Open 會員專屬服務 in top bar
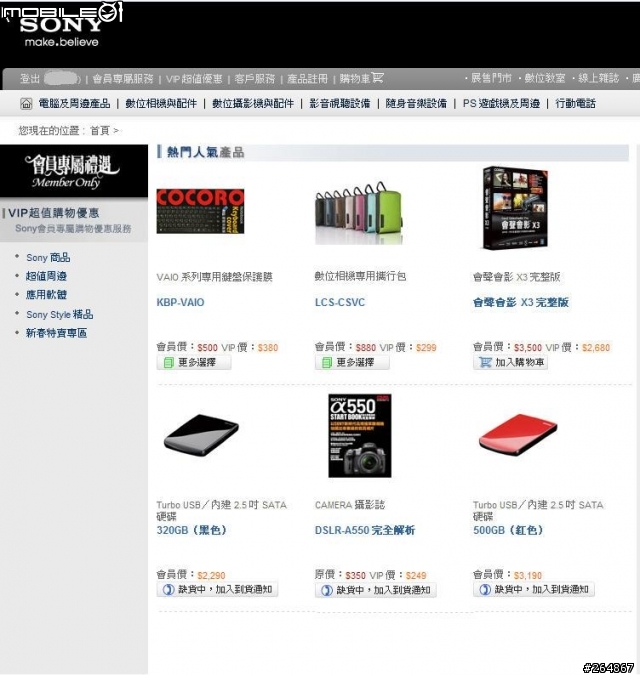Viewport: 640px width, 676px height. pyautogui.click(x=122, y=79)
